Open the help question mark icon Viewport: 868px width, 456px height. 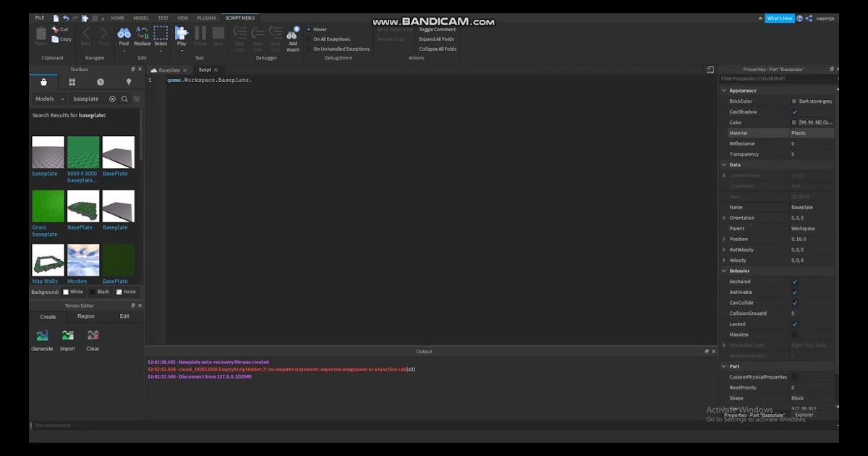pyautogui.click(x=799, y=18)
